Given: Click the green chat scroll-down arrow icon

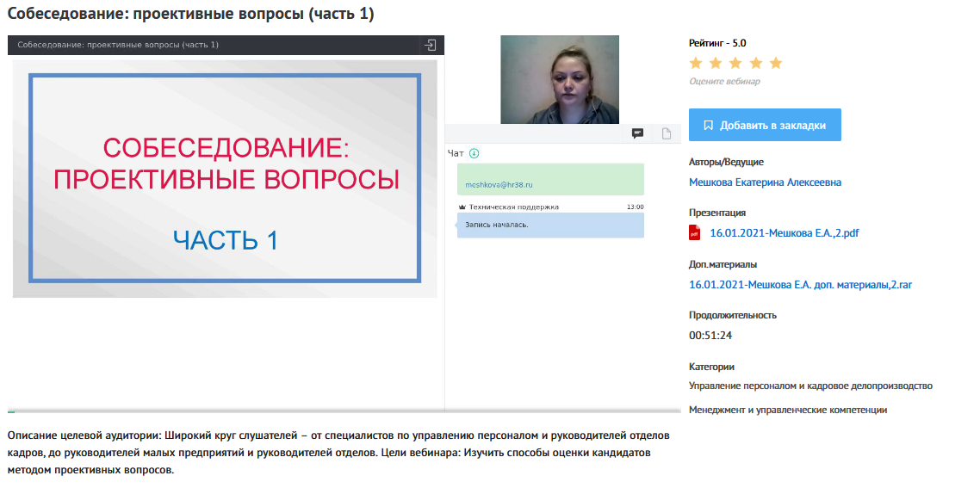Looking at the screenshot, I should 474,153.
